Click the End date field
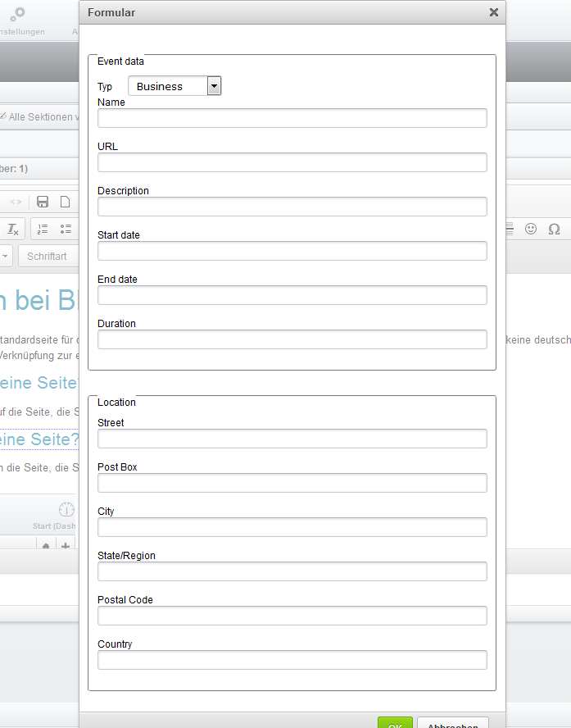 point(292,295)
